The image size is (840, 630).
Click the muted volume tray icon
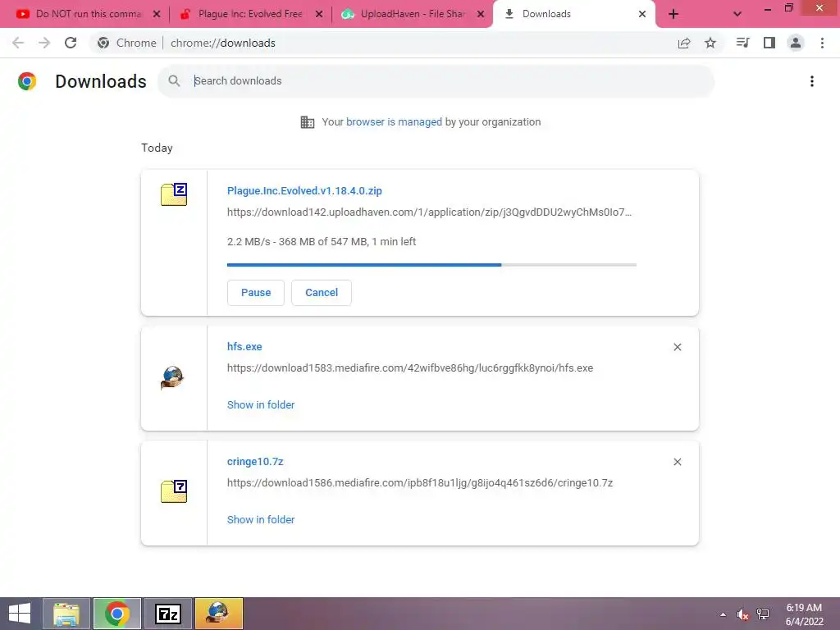point(742,614)
